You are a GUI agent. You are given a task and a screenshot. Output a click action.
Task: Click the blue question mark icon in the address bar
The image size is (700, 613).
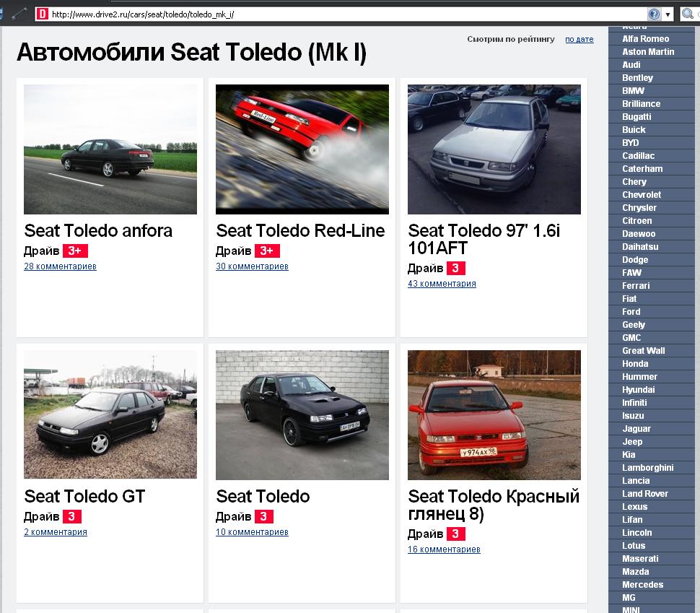coord(654,14)
